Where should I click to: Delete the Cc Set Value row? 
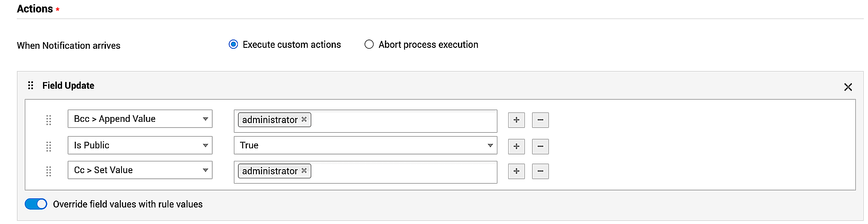coord(540,171)
